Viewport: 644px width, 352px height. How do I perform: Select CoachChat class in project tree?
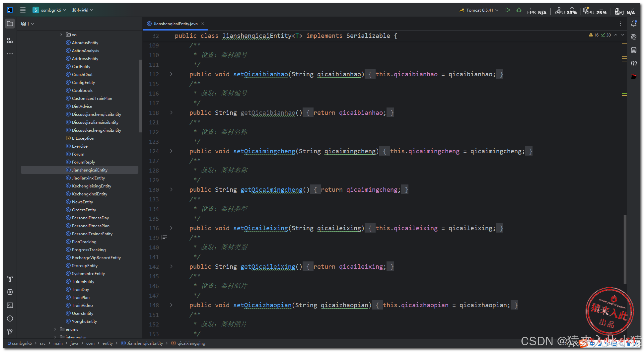(x=82, y=74)
